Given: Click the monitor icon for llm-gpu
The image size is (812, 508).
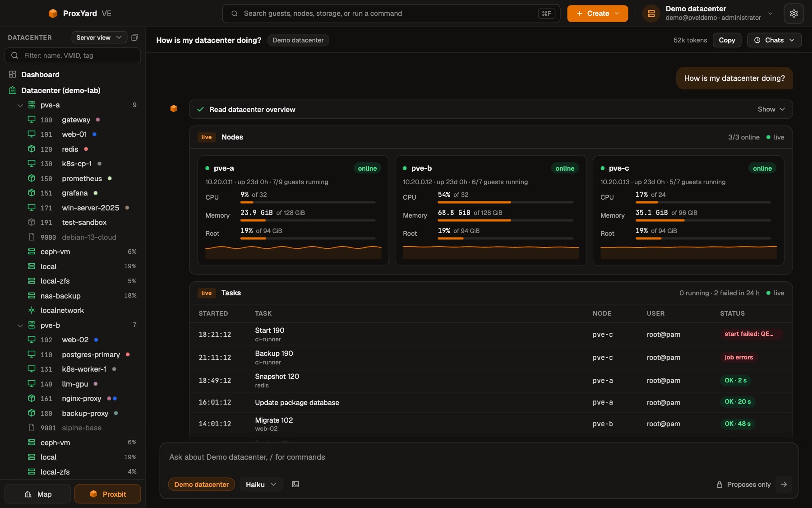Looking at the screenshot, I should tap(32, 384).
